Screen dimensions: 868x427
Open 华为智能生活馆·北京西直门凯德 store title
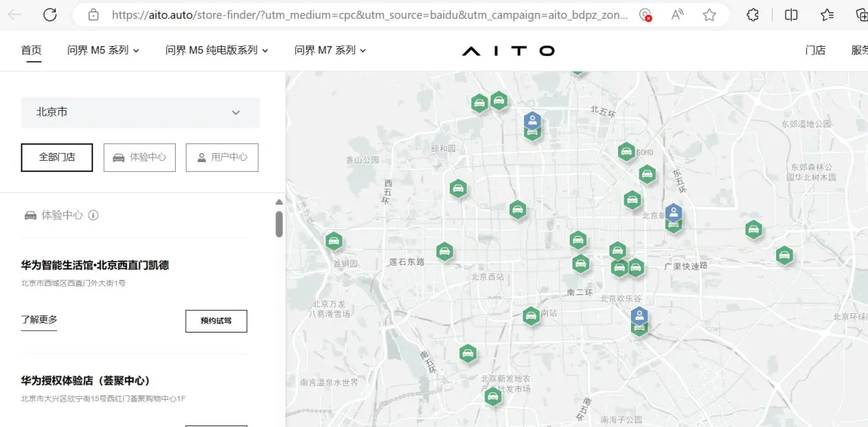point(95,266)
